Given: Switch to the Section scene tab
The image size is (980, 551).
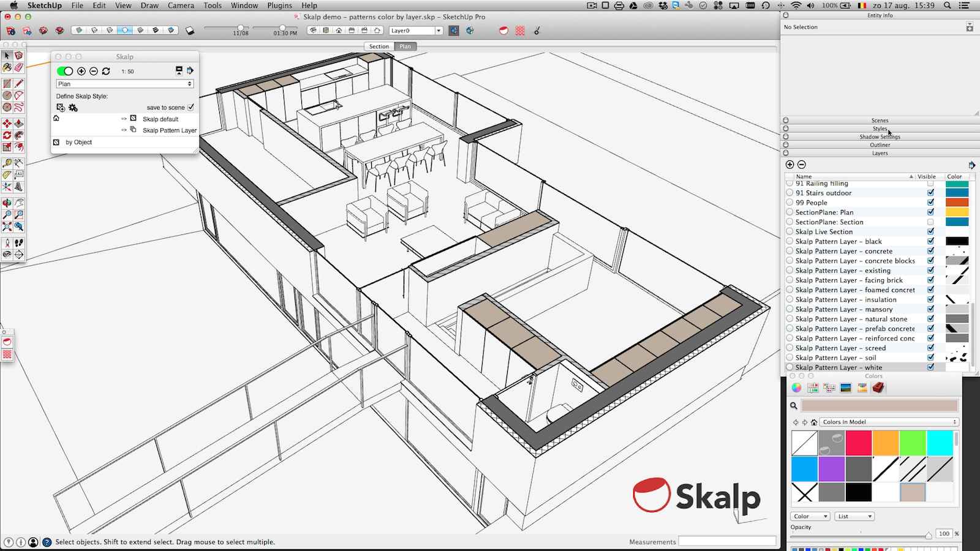Looking at the screenshot, I should coord(379,47).
